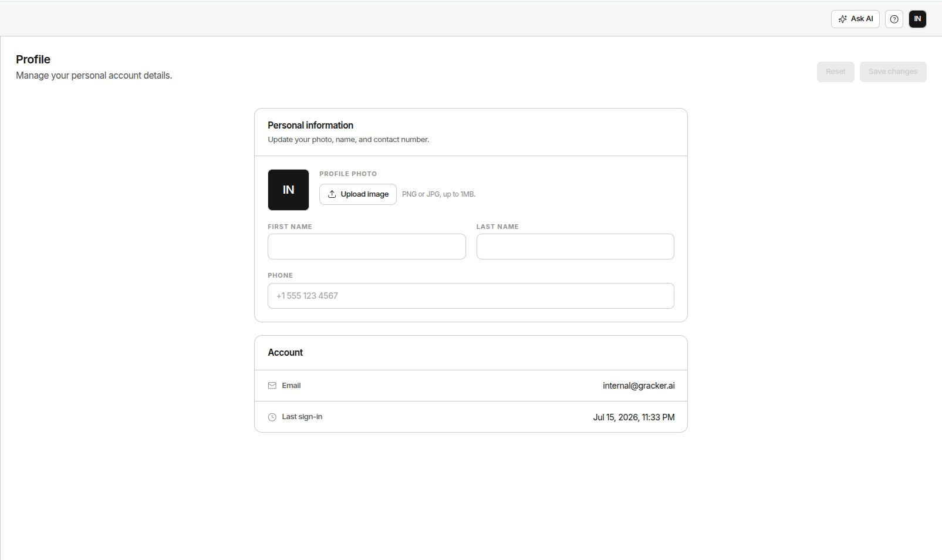
Task: Focus the First Name field
Action: coord(367,247)
